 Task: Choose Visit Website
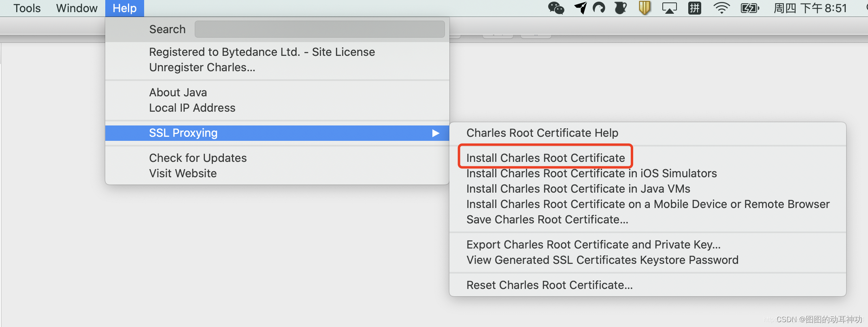tap(277, 173)
